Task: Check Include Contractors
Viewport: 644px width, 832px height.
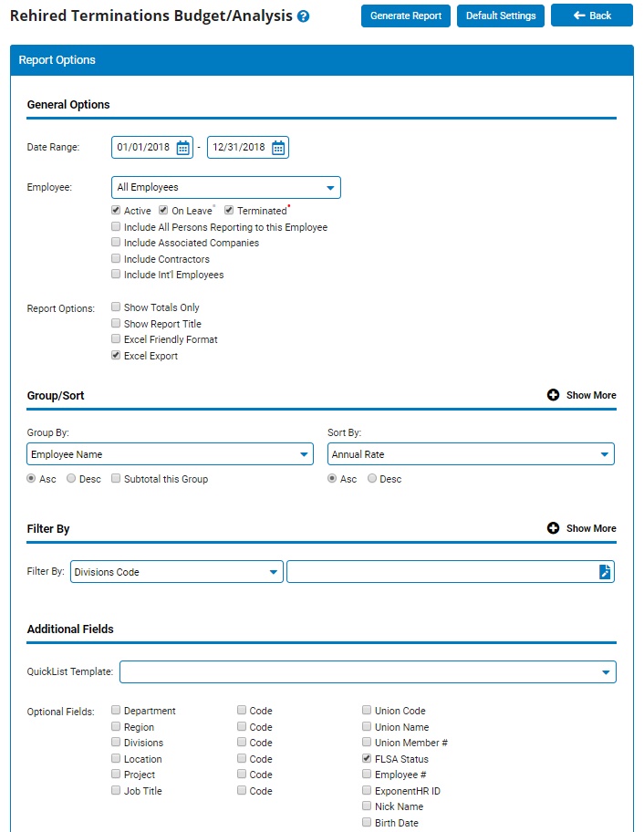Action: [x=116, y=258]
